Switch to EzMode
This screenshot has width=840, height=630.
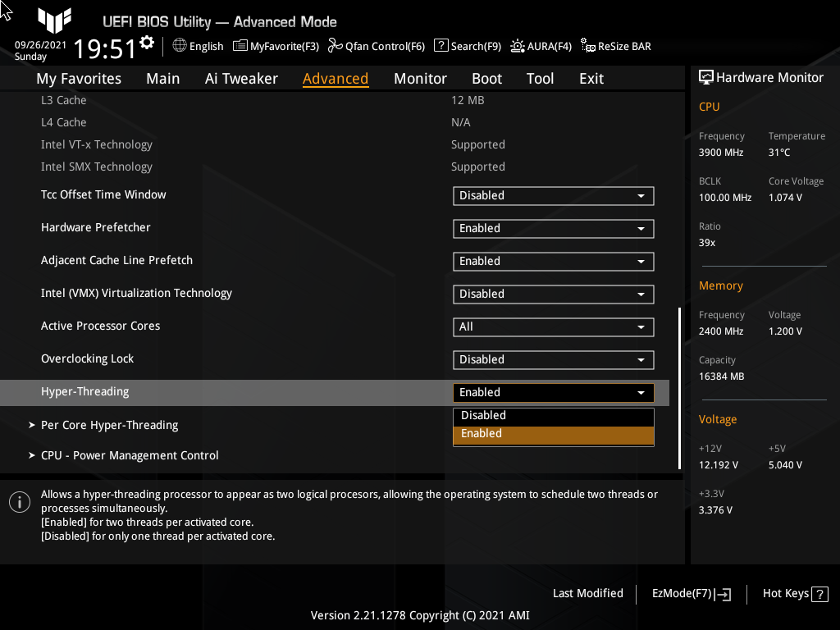(690, 593)
